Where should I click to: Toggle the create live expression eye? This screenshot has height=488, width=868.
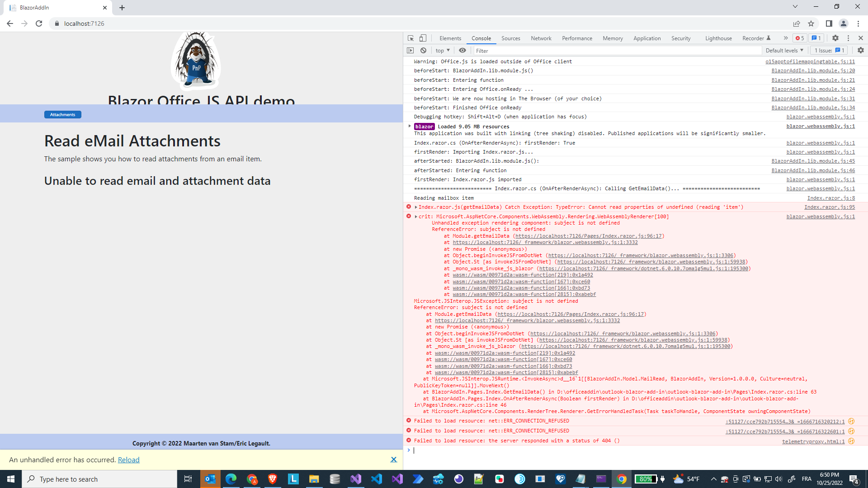click(x=462, y=51)
